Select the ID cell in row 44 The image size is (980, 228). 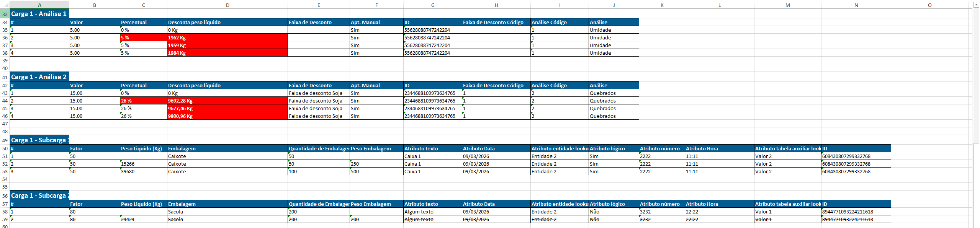click(433, 101)
